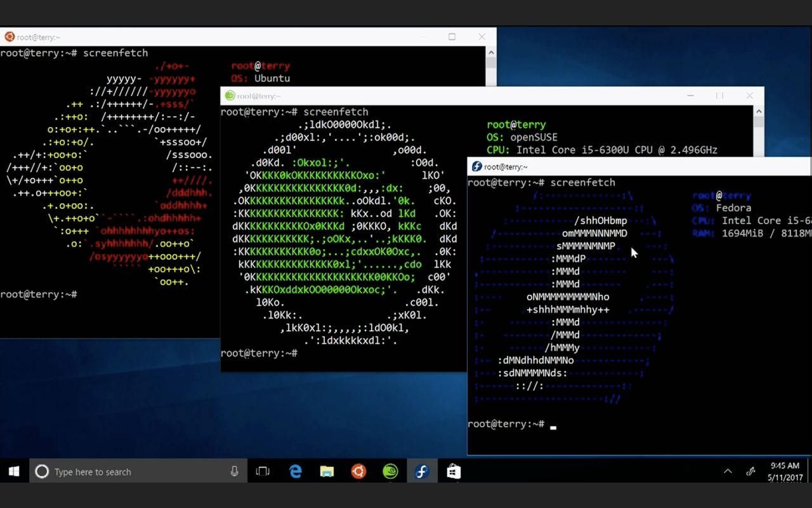The height and width of the screenshot is (508, 812).
Task: Click the openSUSE terminal scrollbar up arrow
Action: [x=759, y=110]
